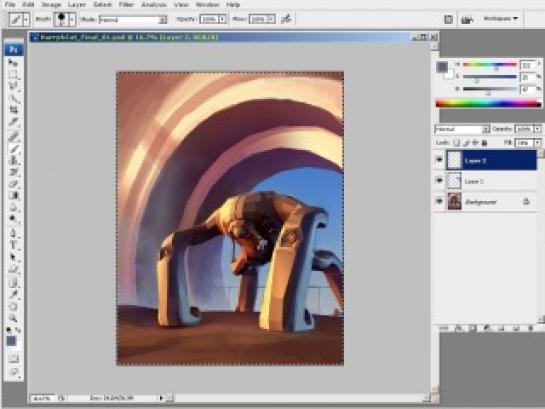The image size is (545, 409).
Task: Hide the Background layer eye icon
Action: point(439,201)
